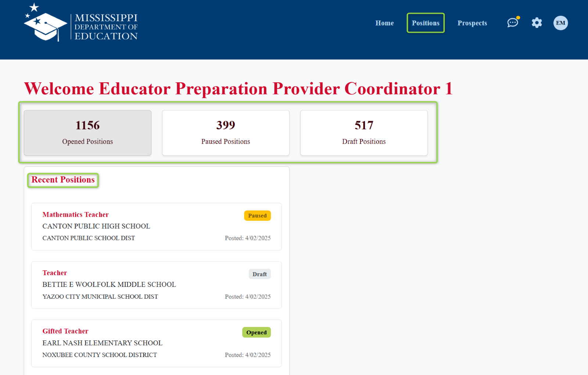Select the Earl Nash Elementary School position card
Screen dimensions: 588x375
[156, 343]
